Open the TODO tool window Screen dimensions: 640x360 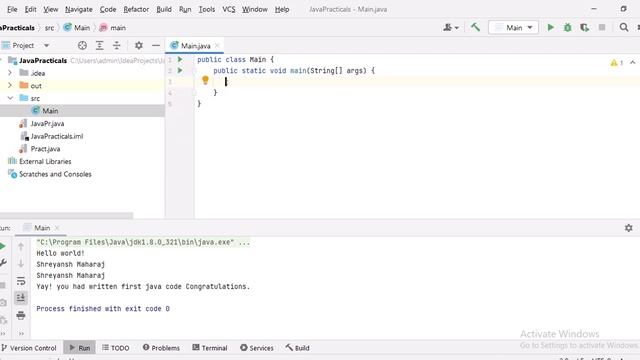point(116,348)
